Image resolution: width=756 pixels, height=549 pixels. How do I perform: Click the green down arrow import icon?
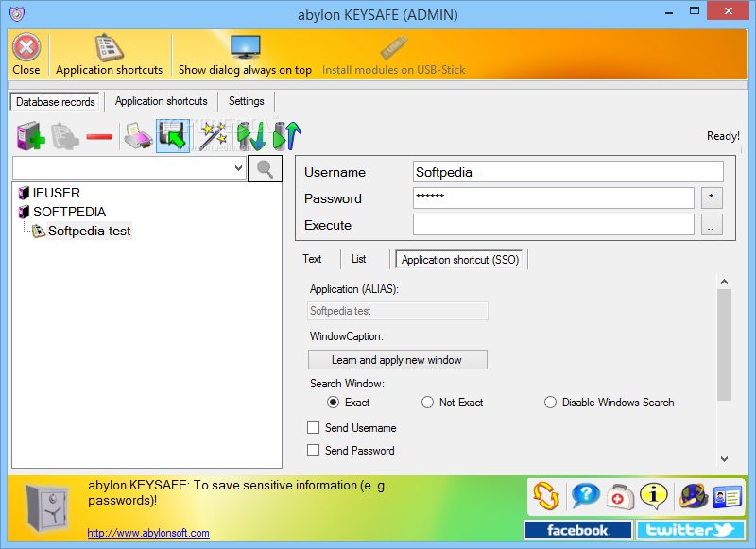pyautogui.click(x=250, y=136)
